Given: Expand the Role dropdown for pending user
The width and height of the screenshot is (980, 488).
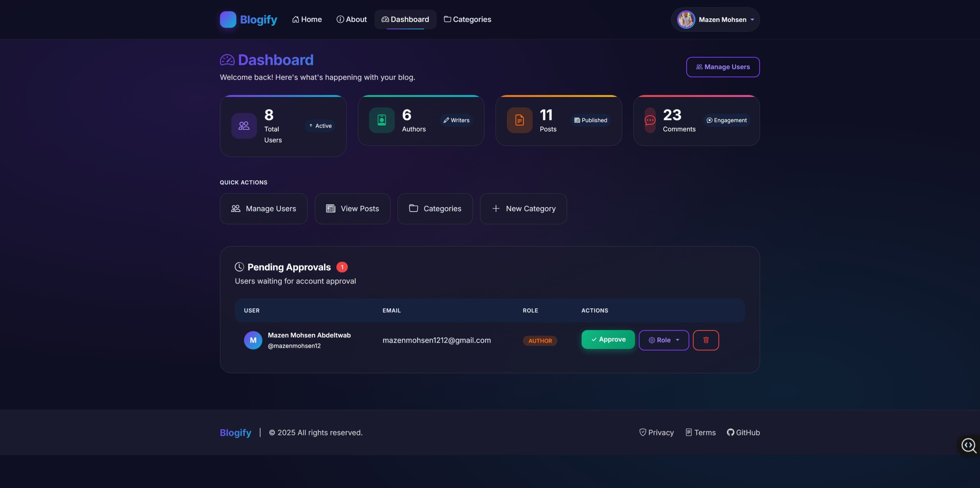Looking at the screenshot, I should 664,340.
